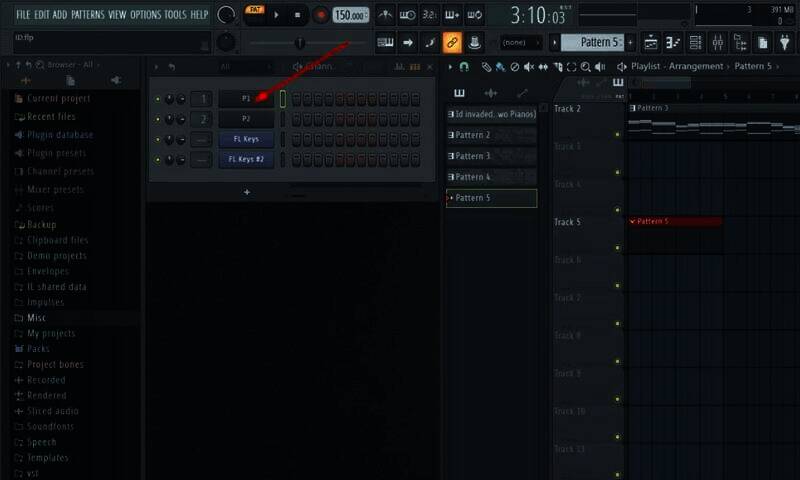Select the playlist slip tool
The height and width of the screenshot is (480, 800).
543,67
